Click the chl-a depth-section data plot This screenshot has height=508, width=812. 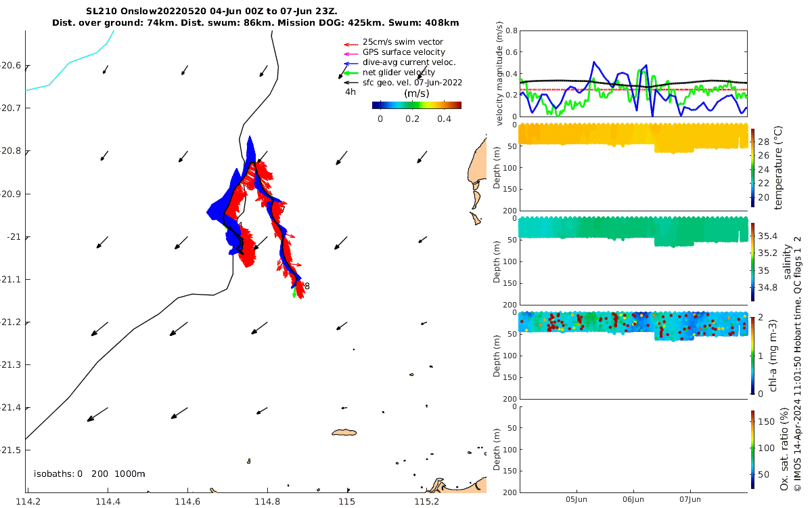pyautogui.click(x=633, y=325)
